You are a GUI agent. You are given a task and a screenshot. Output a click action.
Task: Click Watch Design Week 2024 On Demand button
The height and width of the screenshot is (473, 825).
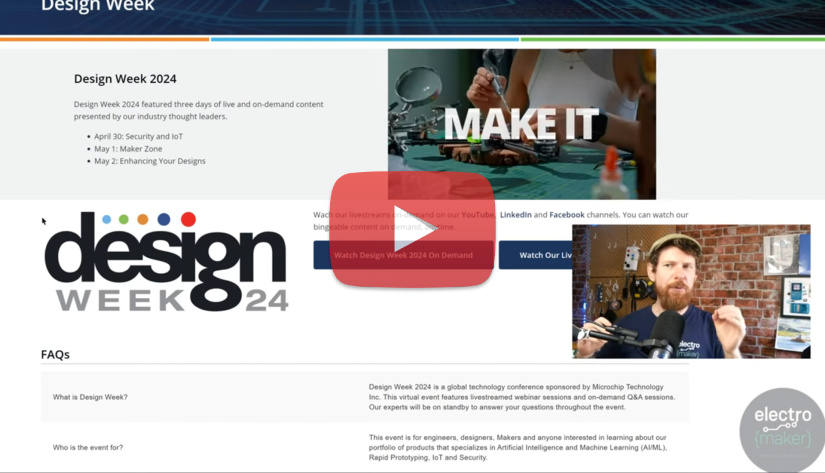point(403,255)
